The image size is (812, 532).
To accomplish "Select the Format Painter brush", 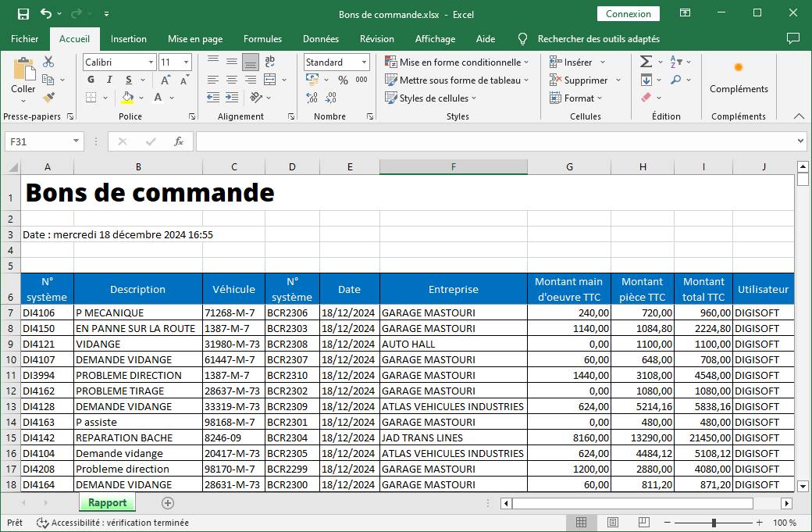I will [x=48, y=98].
